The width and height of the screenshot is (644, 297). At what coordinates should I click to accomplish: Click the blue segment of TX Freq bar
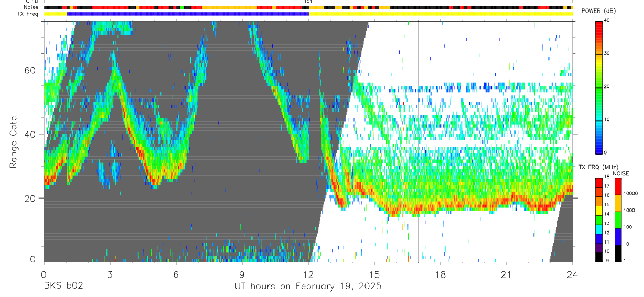tap(188, 14)
